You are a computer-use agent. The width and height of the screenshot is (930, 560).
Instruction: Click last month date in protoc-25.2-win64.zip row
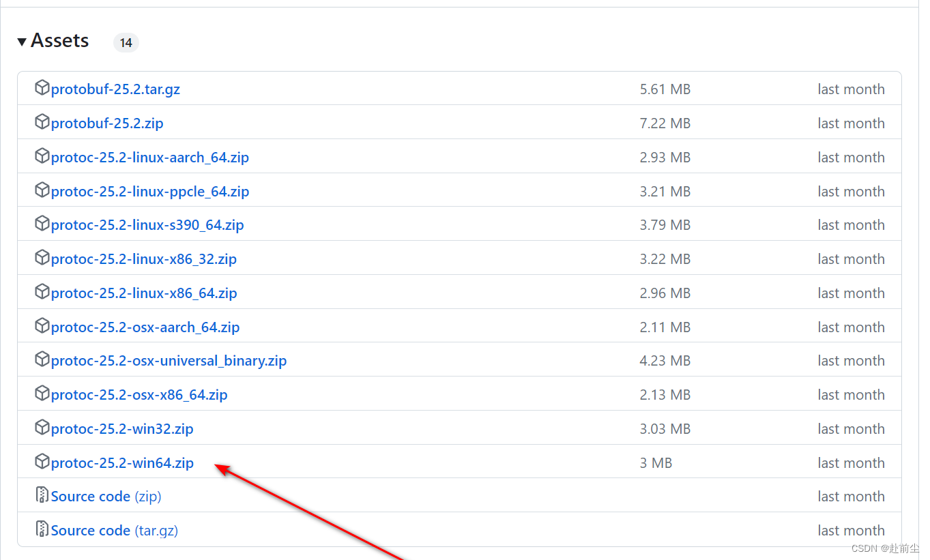tap(851, 463)
